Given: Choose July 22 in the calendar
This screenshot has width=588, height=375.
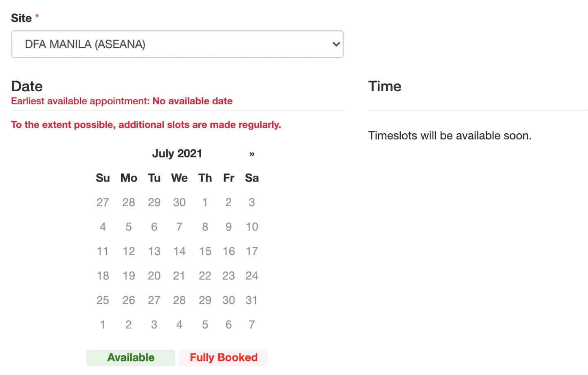Looking at the screenshot, I should tap(205, 276).
